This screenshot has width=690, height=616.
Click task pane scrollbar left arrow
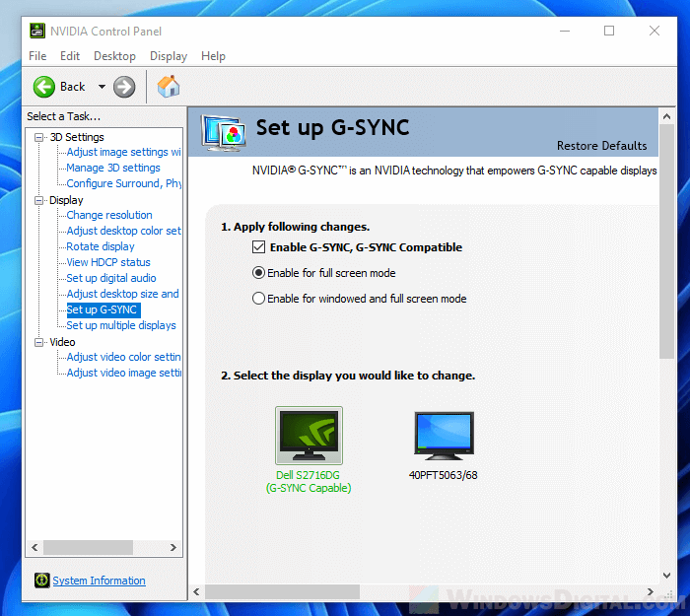(x=34, y=547)
